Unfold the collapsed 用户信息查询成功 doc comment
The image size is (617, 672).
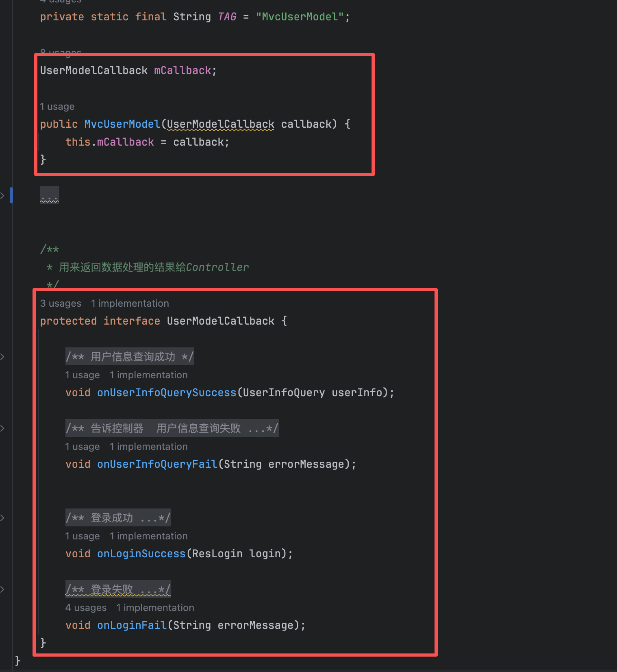(x=130, y=357)
